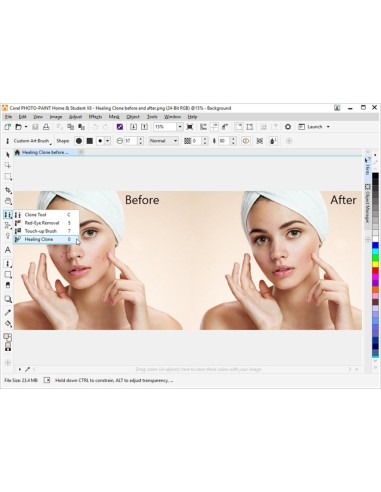This screenshot has width=381, height=492.
Task: Select the Pick tool arrow
Action: pos(8,155)
